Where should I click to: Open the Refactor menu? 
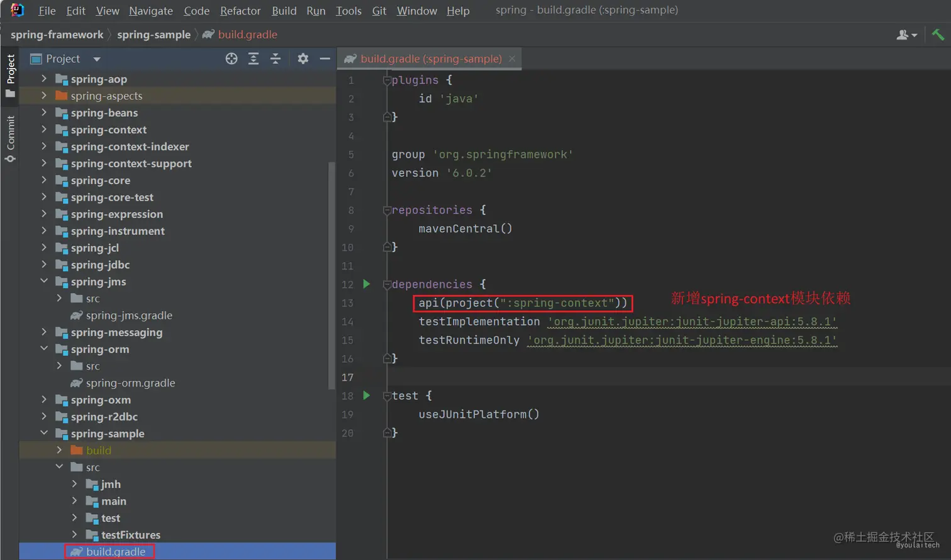click(240, 11)
